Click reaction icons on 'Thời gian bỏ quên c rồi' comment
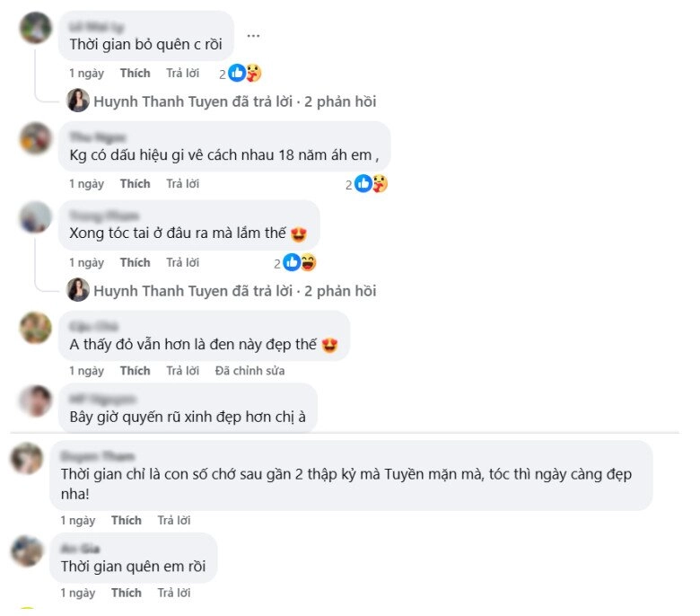700x616 pixels. point(244,74)
